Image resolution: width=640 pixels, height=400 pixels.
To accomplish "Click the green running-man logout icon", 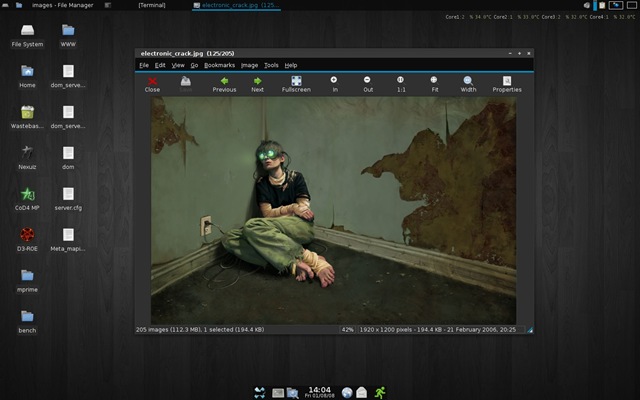I will point(380,393).
